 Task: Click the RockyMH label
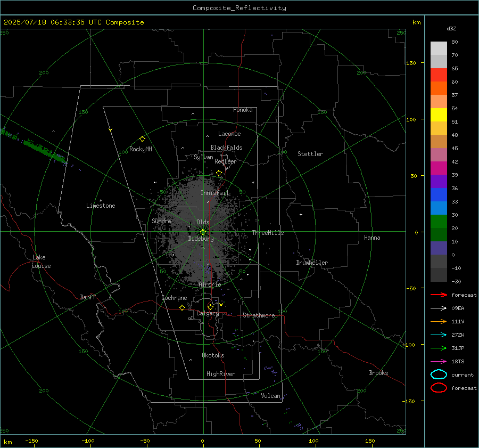point(141,149)
